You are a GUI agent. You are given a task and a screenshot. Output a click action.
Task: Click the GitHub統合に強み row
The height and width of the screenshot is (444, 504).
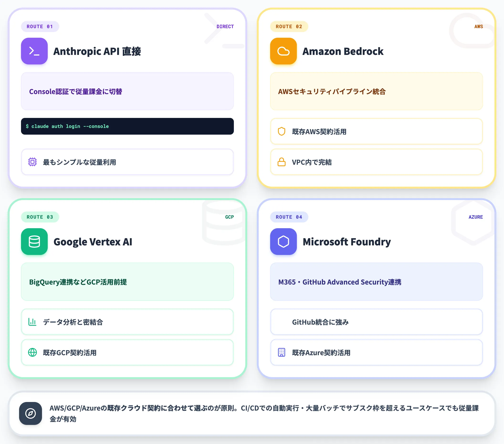[376, 322]
